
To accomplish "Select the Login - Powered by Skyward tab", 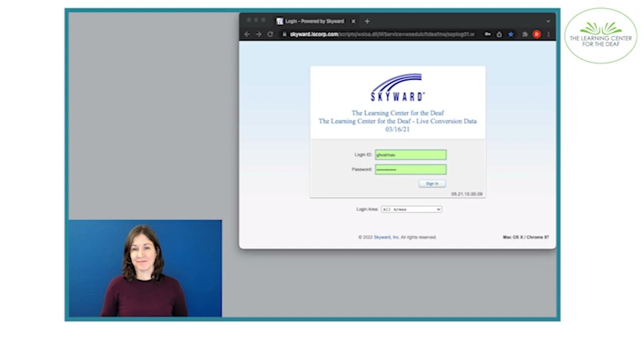I will [x=315, y=21].
